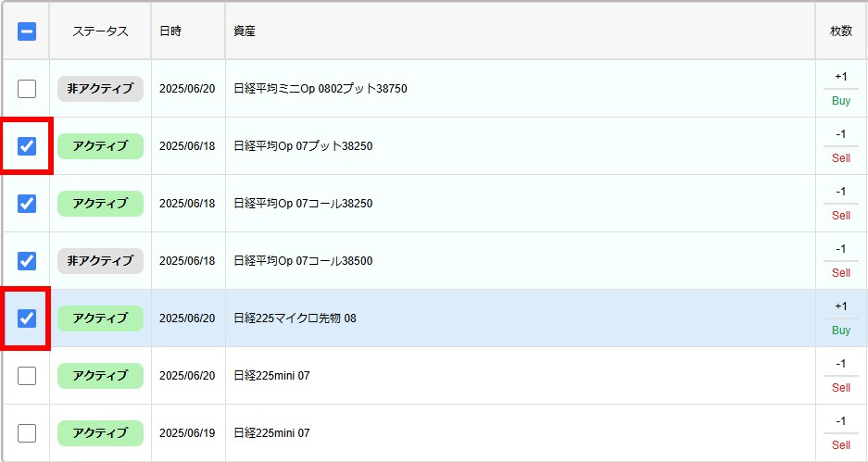
Task: Uncheck the 日経平均Op 07プット38250 row checkbox
Action: click(x=27, y=146)
